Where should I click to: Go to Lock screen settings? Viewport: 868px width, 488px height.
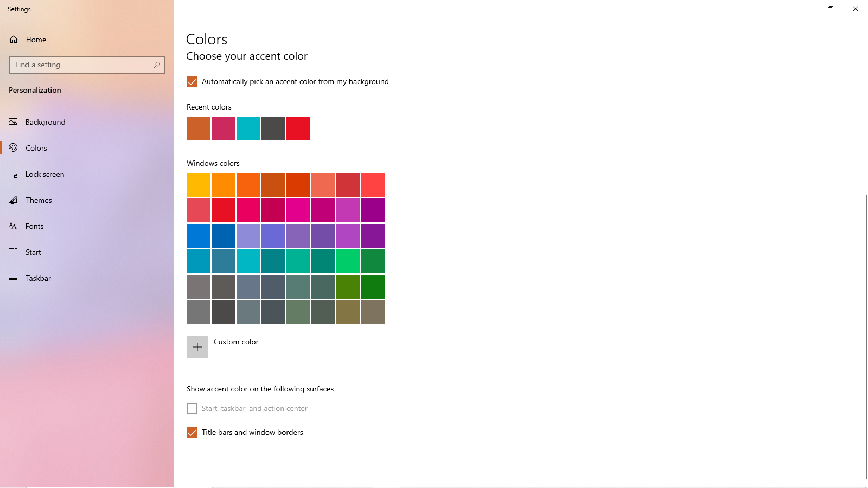pyautogui.click(x=87, y=174)
